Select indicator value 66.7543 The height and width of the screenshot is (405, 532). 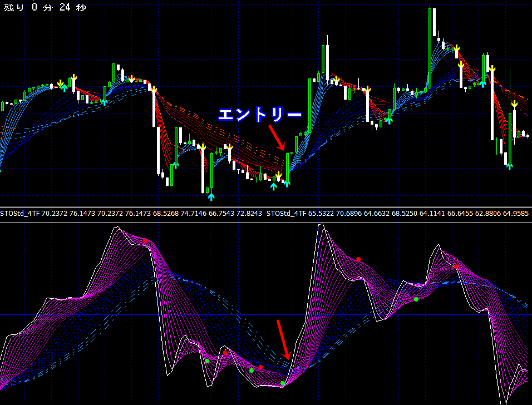(x=221, y=214)
